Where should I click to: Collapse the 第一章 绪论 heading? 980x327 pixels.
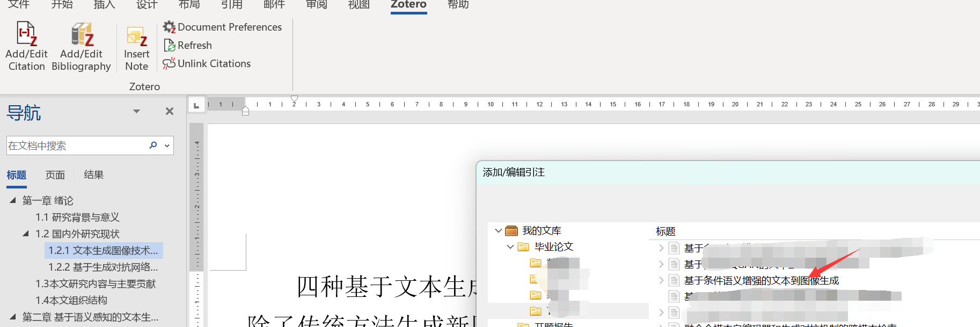pyautogui.click(x=13, y=200)
